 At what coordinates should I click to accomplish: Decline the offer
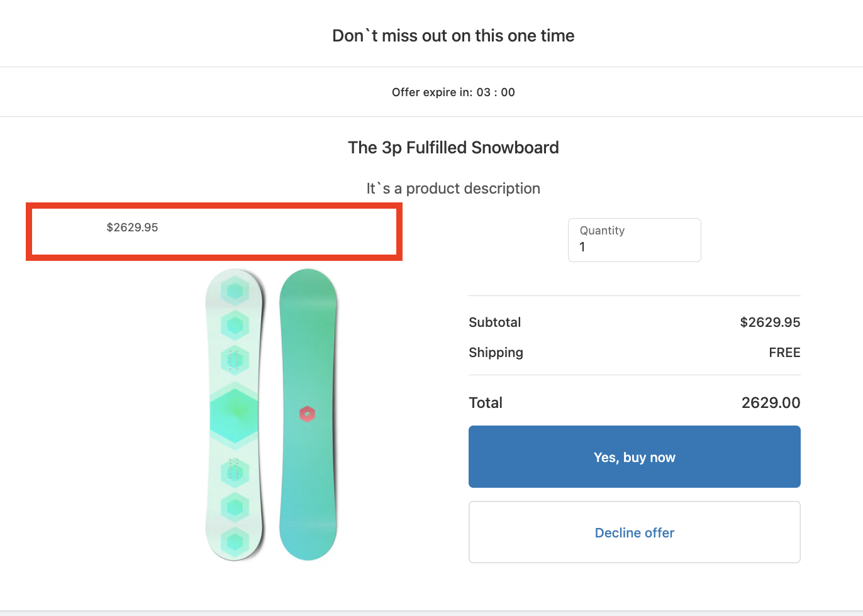point(634,532)
